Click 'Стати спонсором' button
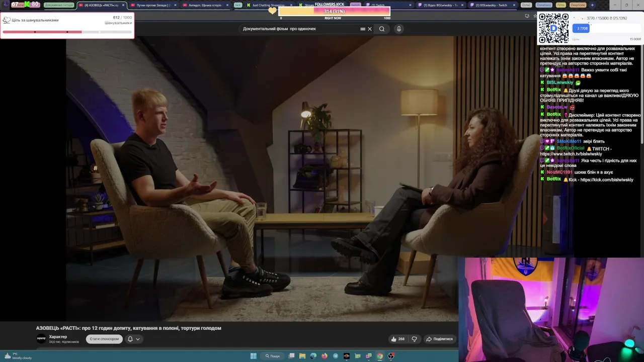This screenshot has width=644, height=362. point(104,339)
